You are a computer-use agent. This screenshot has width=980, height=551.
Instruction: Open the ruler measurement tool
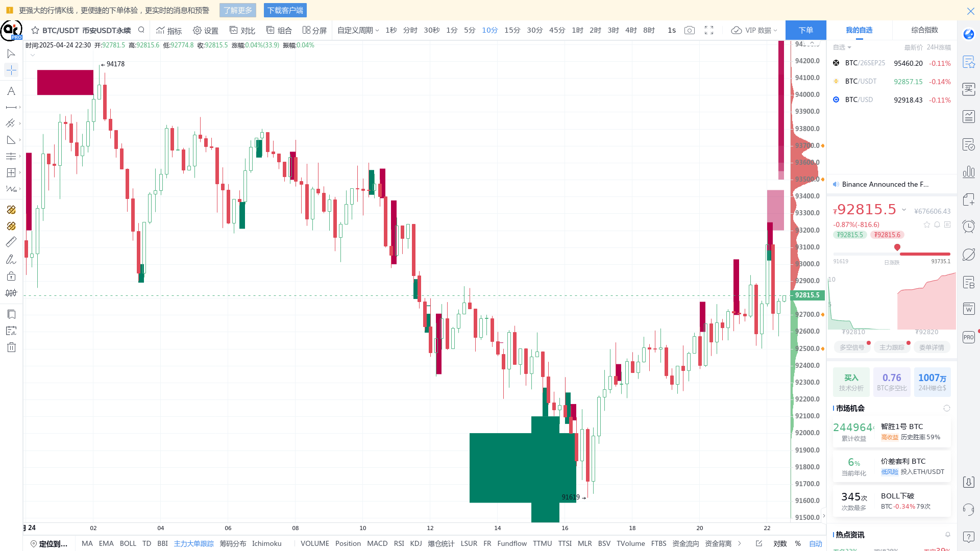pos(11,242)
